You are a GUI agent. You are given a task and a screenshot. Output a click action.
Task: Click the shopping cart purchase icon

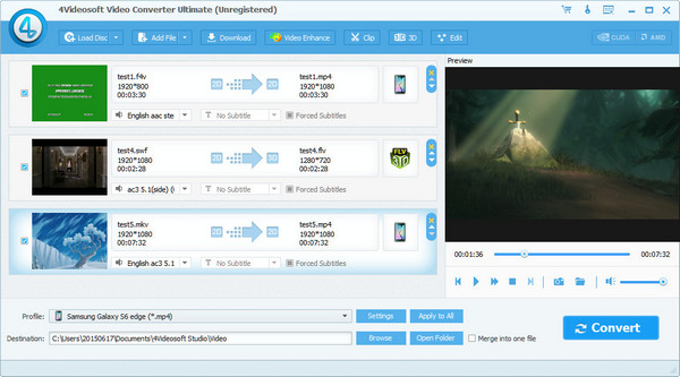566,10
